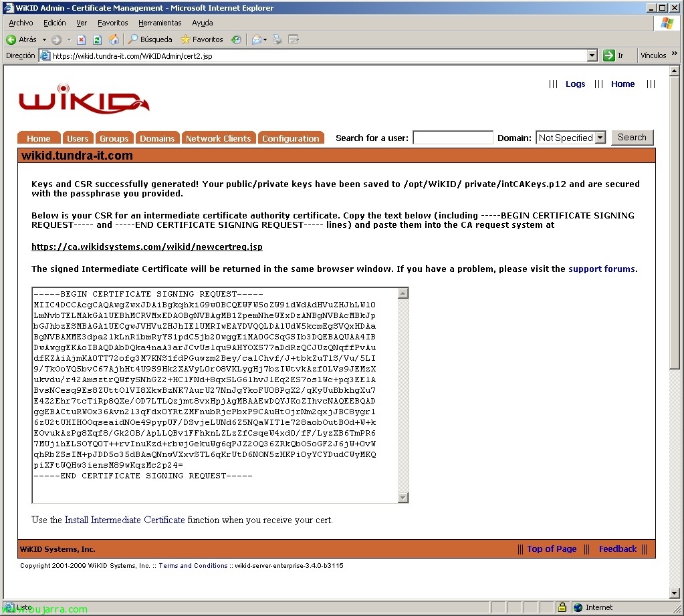The width and height of the screenshot is (684, 616).
Task: Click the Internet zone globe icon
Action: (578, 607)
